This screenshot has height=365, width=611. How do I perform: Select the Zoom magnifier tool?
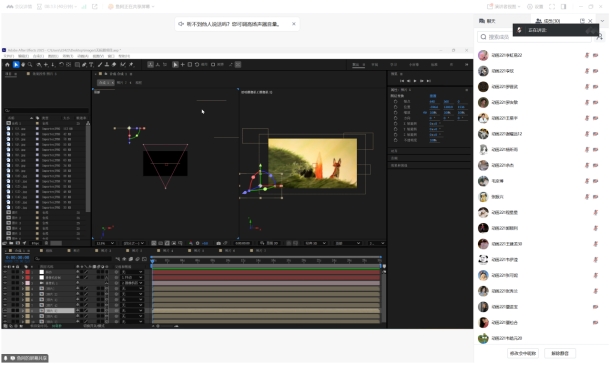pyautogui.click(x=30, y=65)
